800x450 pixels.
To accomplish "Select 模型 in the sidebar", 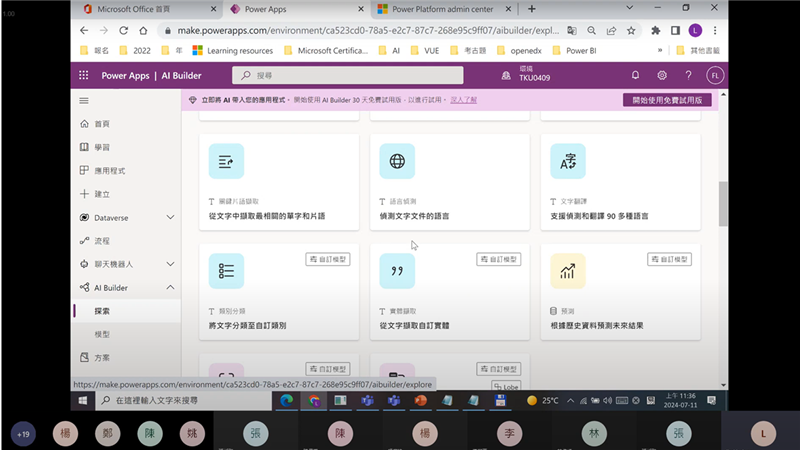I will pyautogui.click(x=102, y=334).
